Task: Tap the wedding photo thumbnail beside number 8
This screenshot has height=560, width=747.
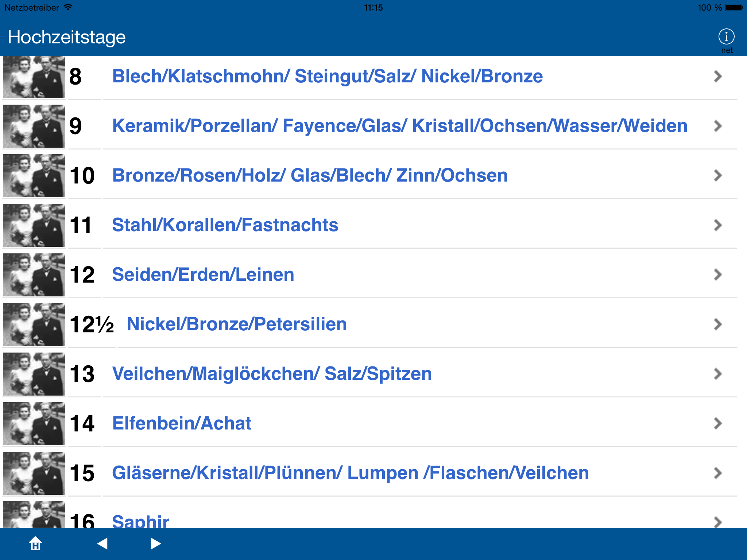Action: pos(34,77)
